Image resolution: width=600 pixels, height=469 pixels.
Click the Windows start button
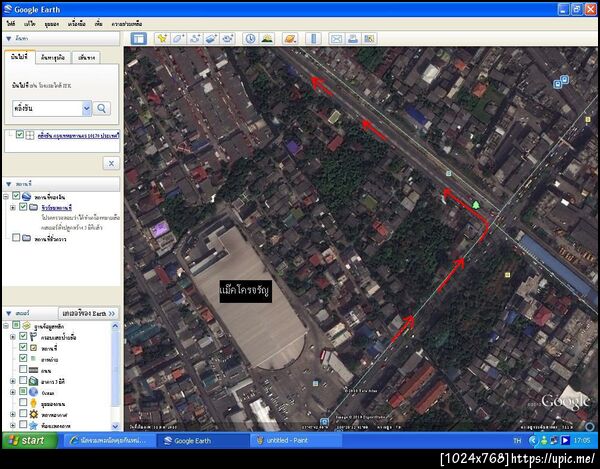click(30, 441)
